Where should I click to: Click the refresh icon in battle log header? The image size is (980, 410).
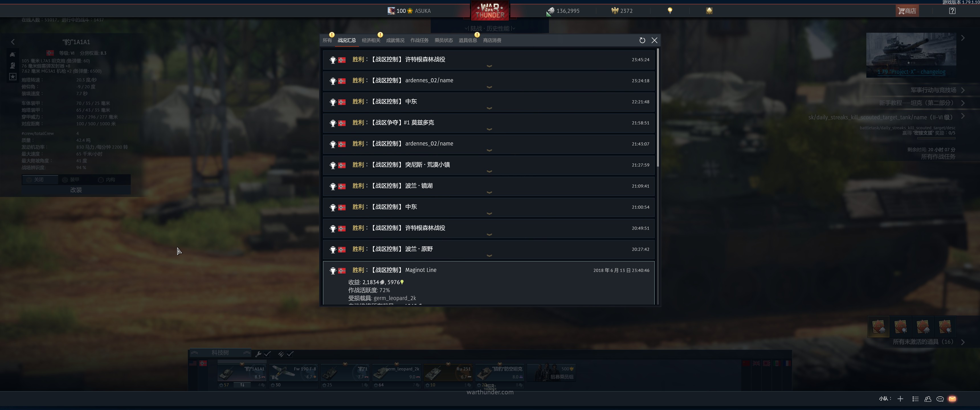[x=642, y=40]
